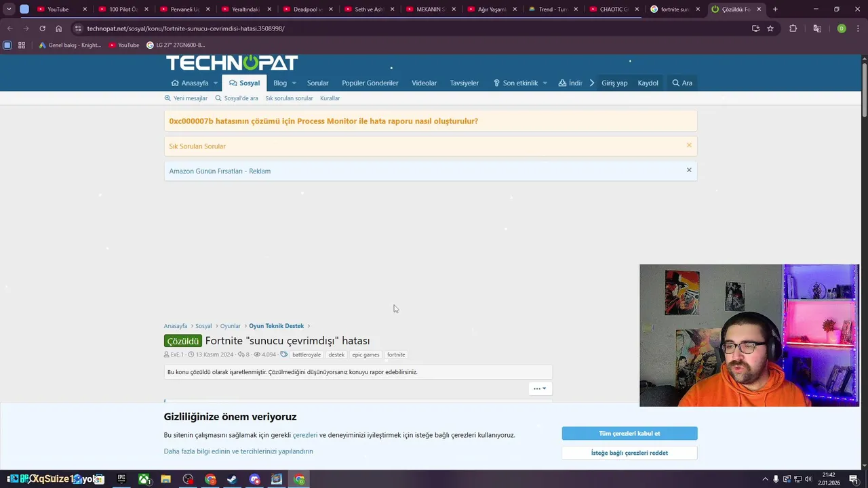Viewport: 868px width, 488px height.
Task: Click the İndir menu item
Action: [x=570, y=83]
